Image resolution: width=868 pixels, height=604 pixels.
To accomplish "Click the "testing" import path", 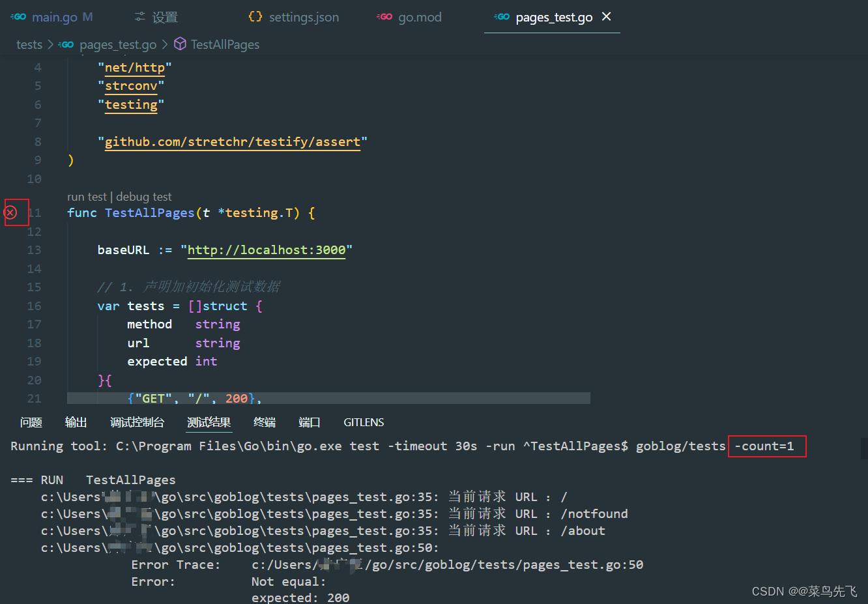I will pos(131,105).
